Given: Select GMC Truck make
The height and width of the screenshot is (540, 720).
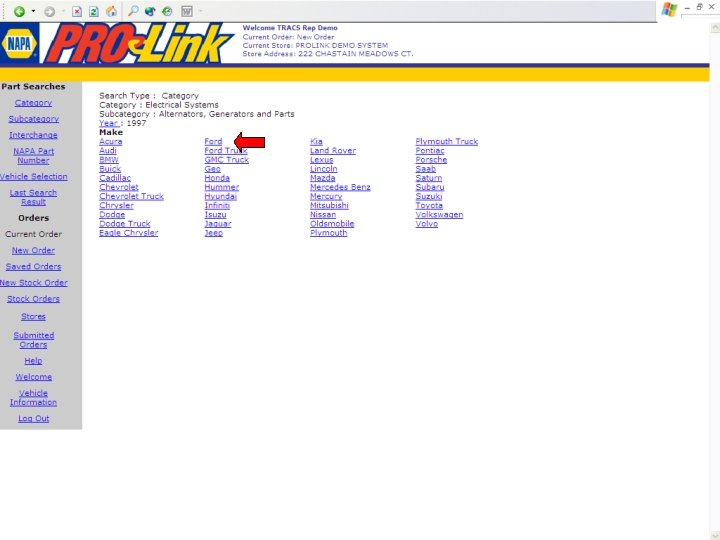Looking at the screenshot, I should (x=226, y=160).
